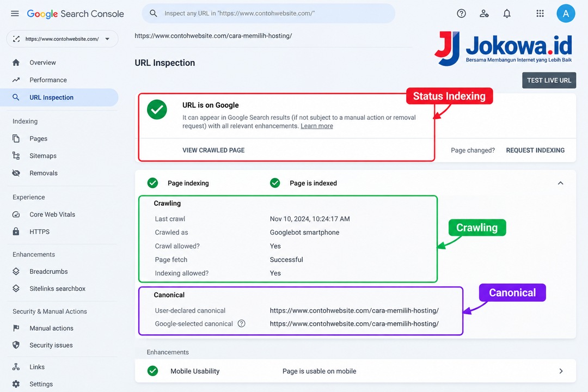Click the 'URL is on Google' heading
This screenshot has height=392, width=588.
[x=210, y=106]
